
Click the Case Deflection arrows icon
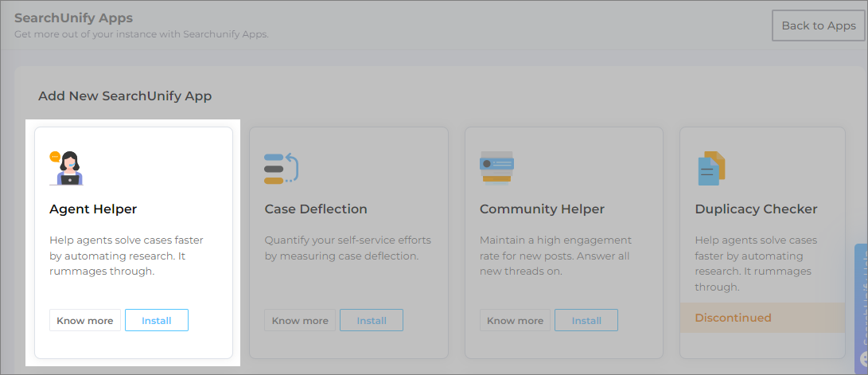pos(281,168)
